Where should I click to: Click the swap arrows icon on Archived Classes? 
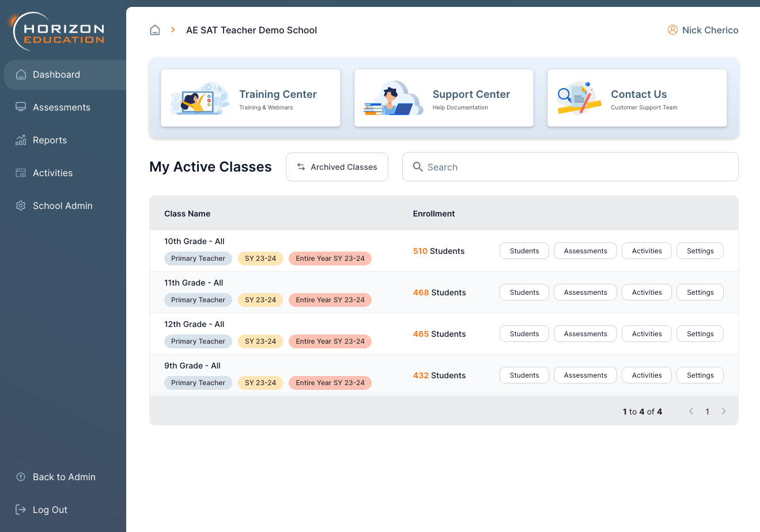301,166
